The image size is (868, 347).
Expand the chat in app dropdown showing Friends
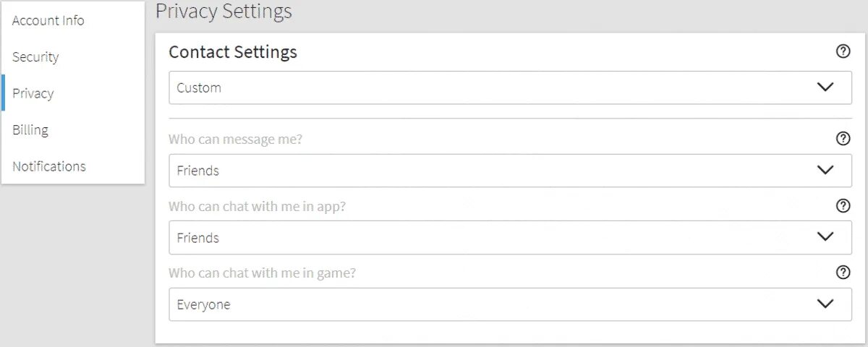point(511,237)
